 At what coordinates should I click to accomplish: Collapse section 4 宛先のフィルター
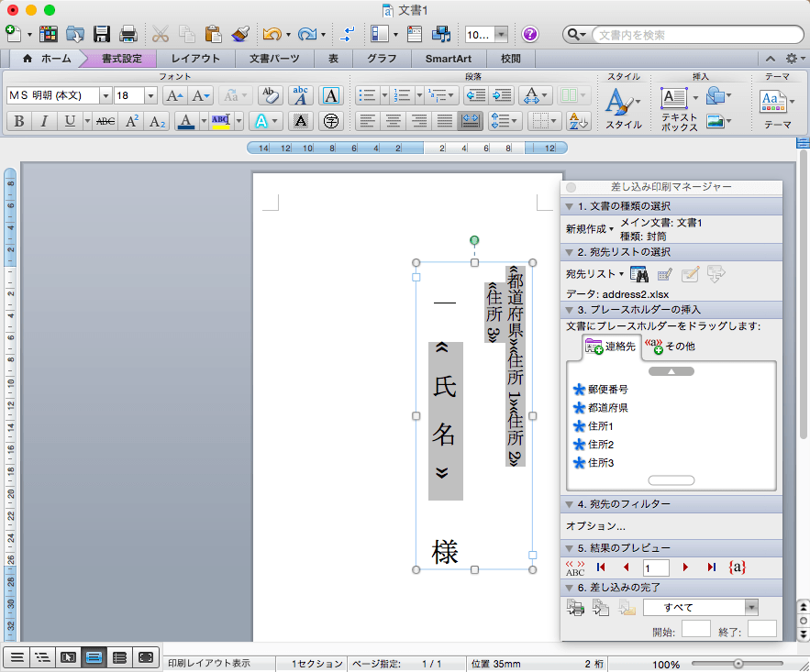pyautogui.click(x=570, y=504)
